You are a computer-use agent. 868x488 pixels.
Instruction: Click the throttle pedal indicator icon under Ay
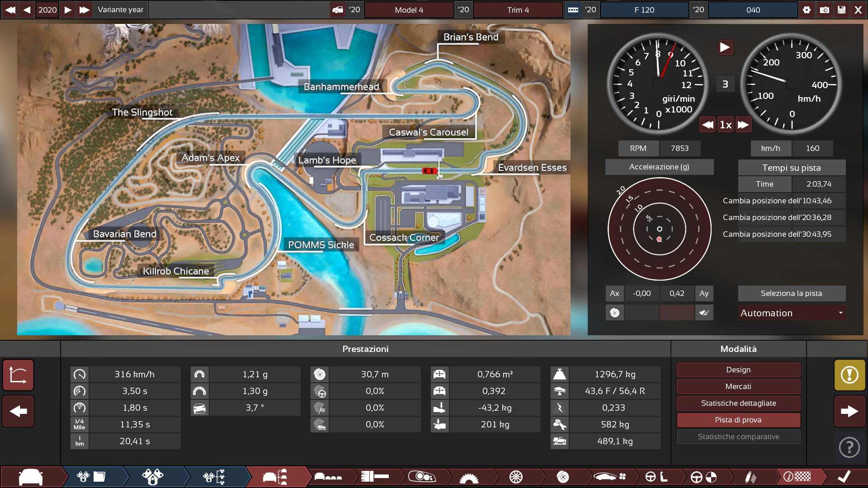coord(704,313)
